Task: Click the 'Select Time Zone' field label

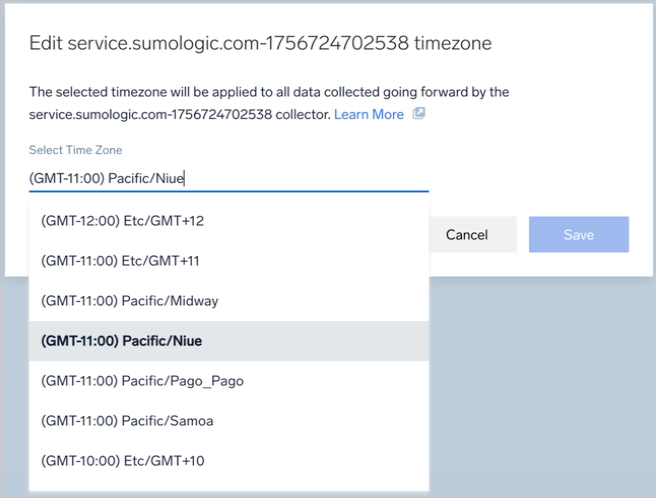Action: tap(75, 150)
